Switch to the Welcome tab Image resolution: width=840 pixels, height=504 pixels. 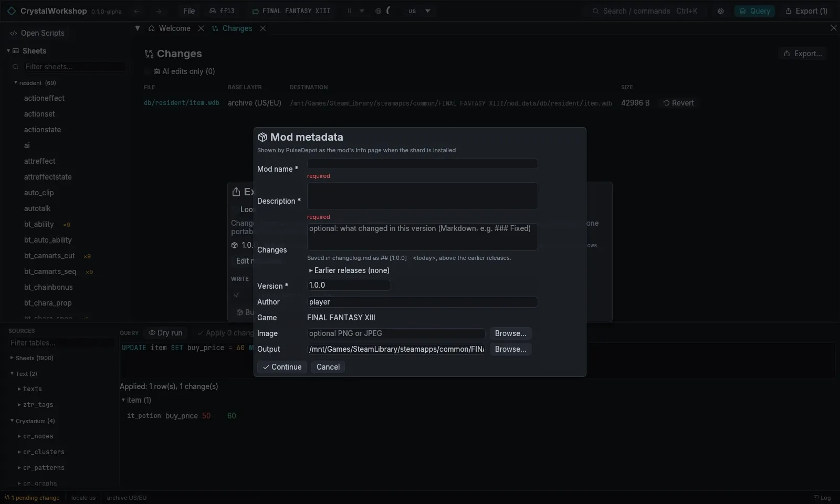click(170, 28)
